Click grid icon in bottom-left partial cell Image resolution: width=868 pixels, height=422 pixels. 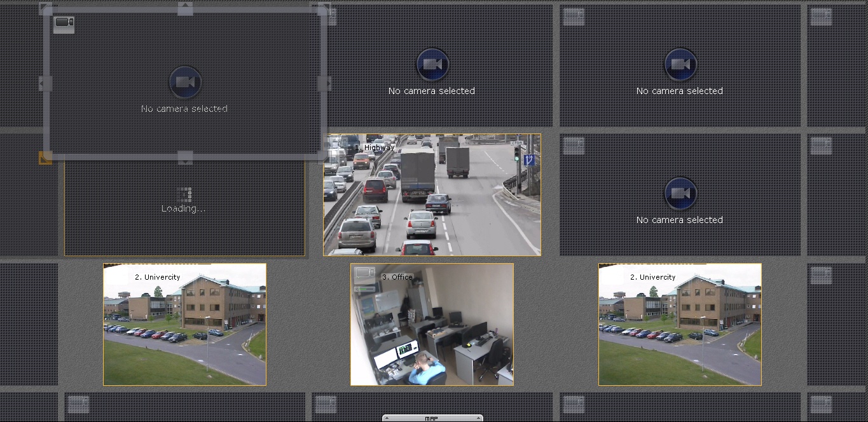click(78, 404)
